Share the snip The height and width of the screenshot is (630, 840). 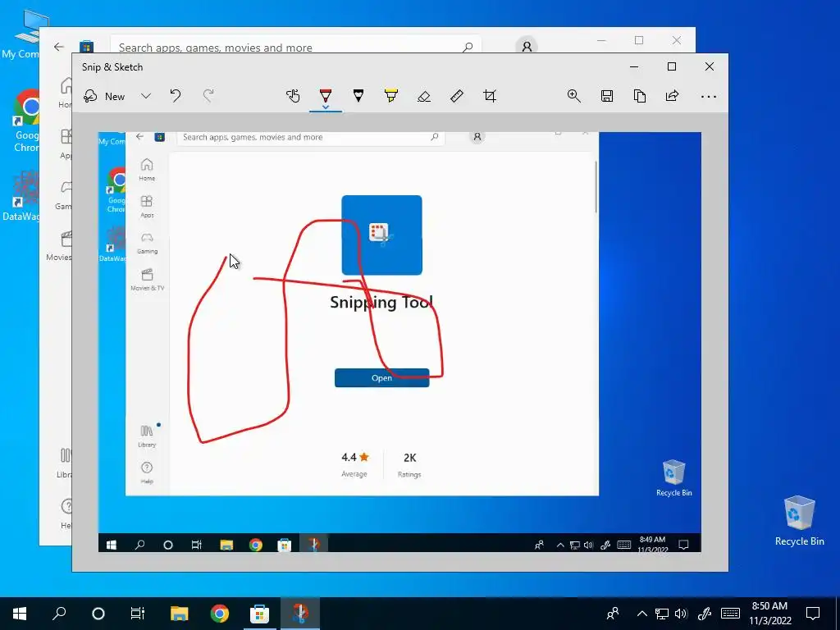672,96
